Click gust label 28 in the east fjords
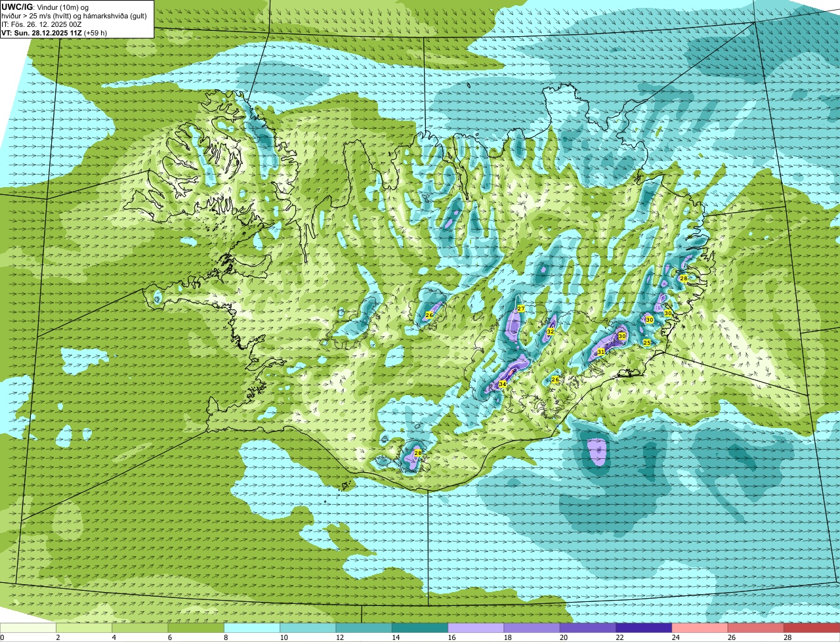The height and width of the screenshot is (642, 840). pos(683,278)
